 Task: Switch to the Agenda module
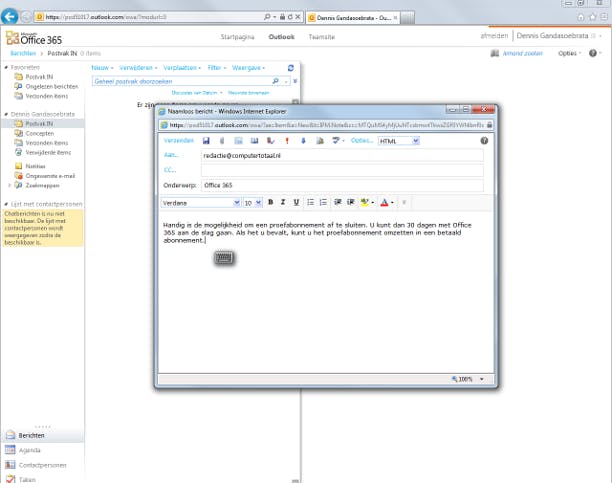point(30,450)
